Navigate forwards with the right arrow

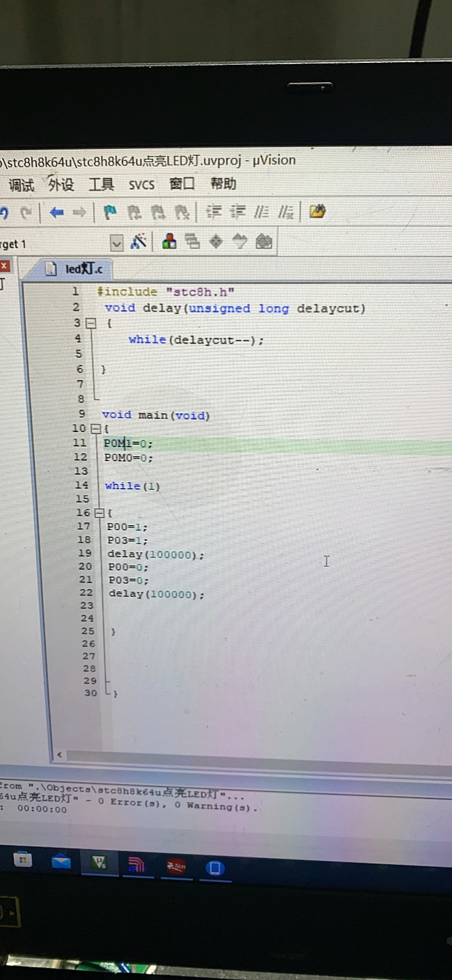click(79, 213)
